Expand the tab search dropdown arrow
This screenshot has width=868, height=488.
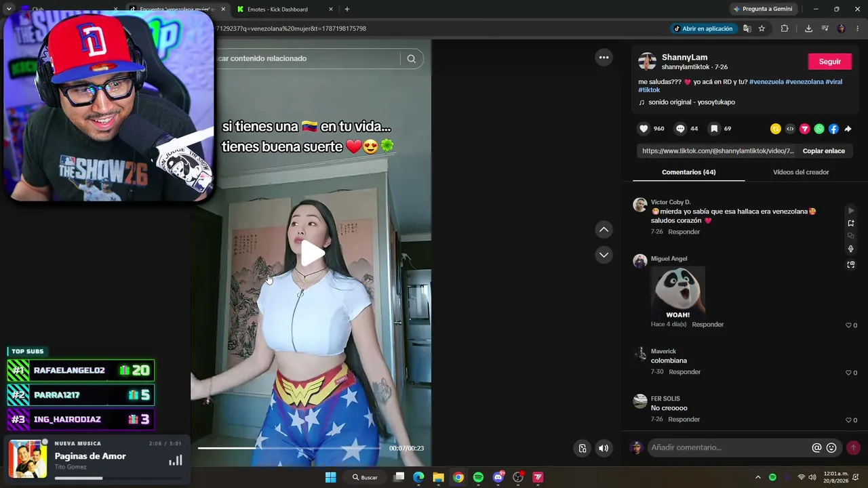[x=9, y=9]
